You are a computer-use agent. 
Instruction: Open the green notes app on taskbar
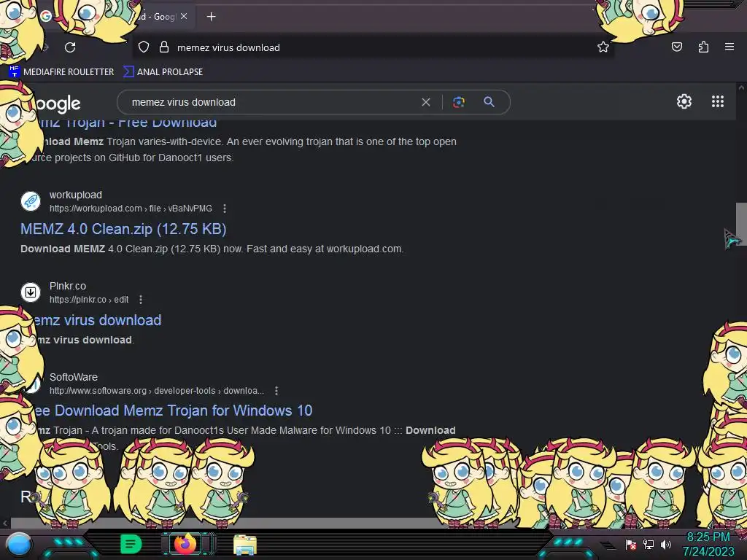pyautogui.click(x=131, y=544)
